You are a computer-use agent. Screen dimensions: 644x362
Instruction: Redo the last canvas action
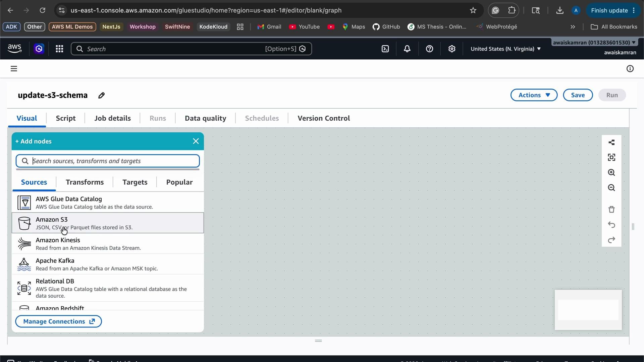611,240
